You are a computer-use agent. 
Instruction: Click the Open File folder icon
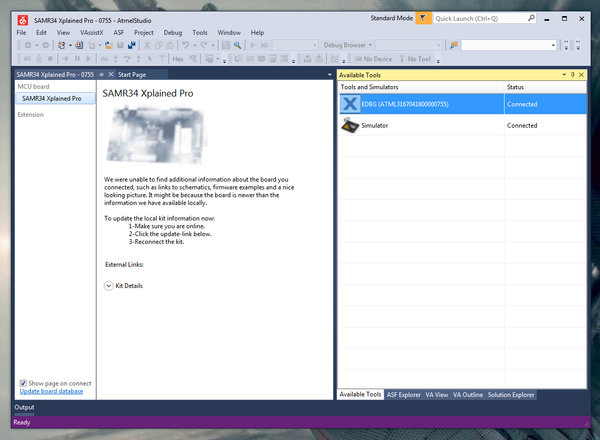click(x=109, y=45)
